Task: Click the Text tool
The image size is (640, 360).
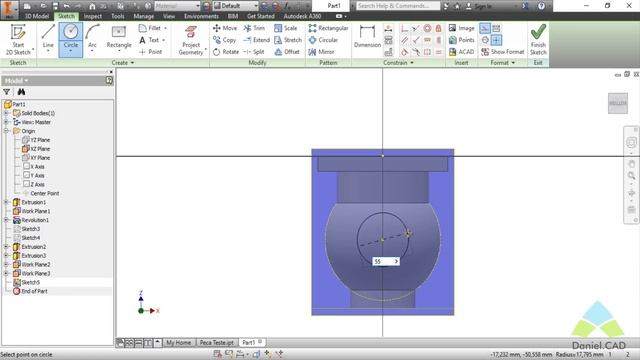Action: (x=151, y=40)
